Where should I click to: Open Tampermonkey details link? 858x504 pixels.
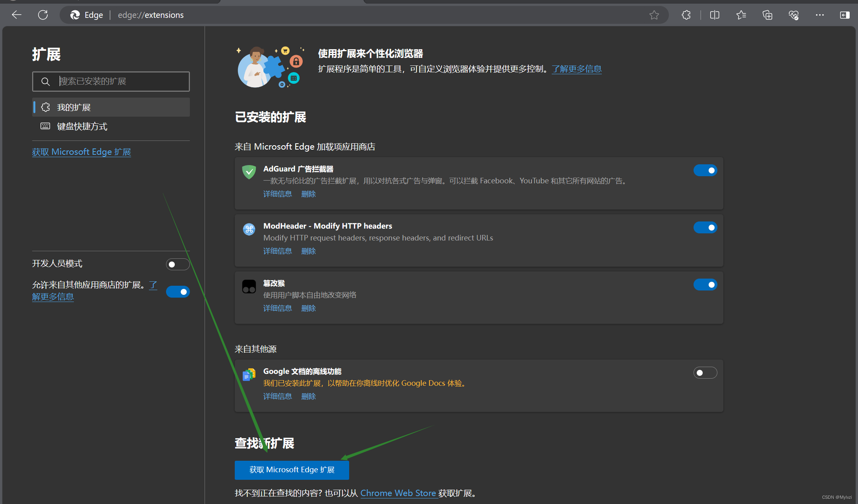(x=277, y=308)
